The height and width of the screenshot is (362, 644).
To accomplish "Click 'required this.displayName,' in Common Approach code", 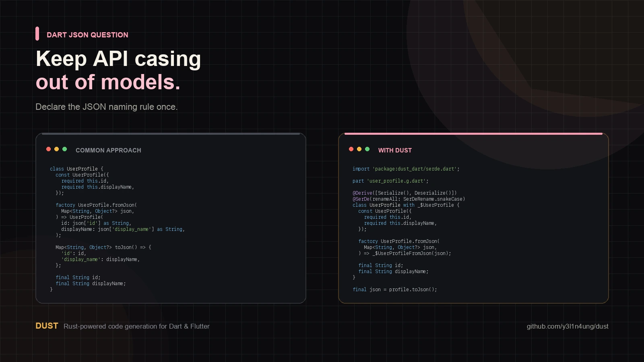I will coord(98,187).
